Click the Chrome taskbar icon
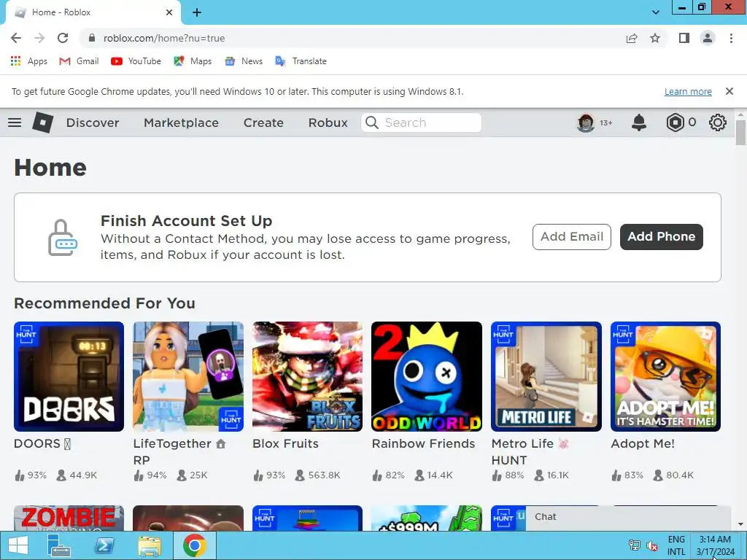Image resolution: width=747 pixels, height=560 pixels. tap(194, 545)
